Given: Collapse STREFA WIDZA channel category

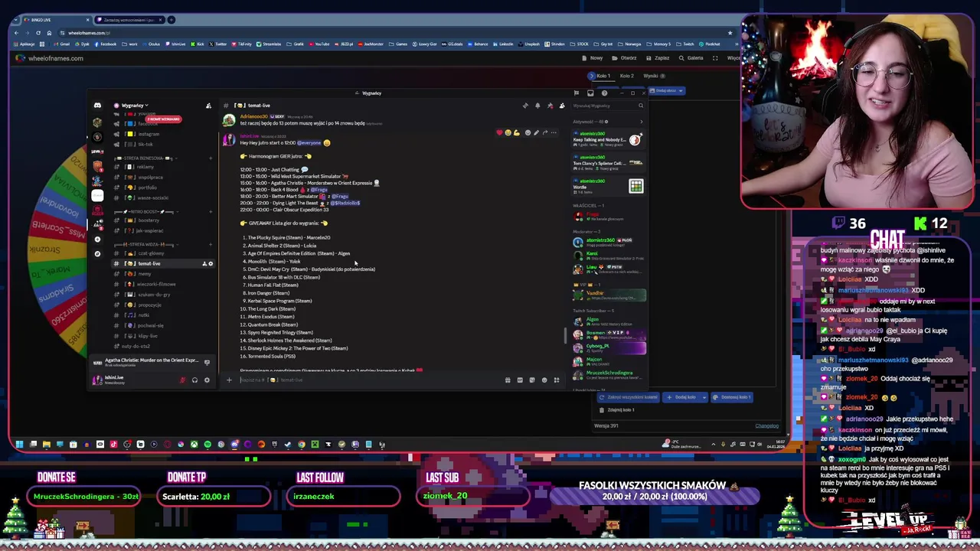Looking at the screenshot, I should (146, 244).
